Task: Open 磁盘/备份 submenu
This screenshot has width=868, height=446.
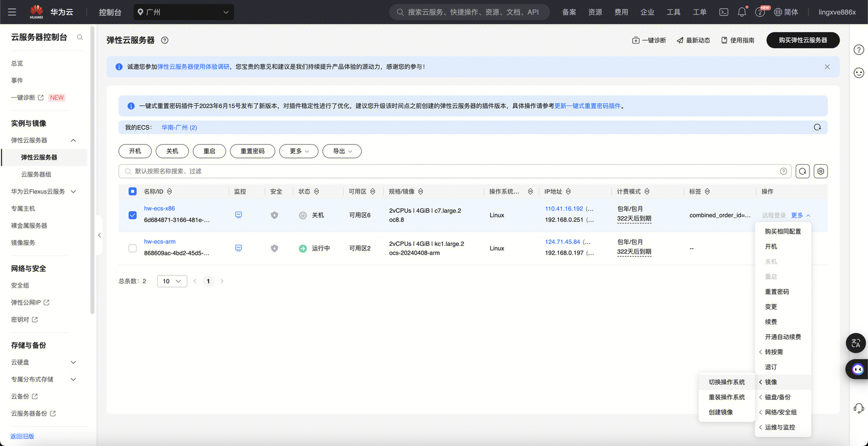Action: pos(783,397)
